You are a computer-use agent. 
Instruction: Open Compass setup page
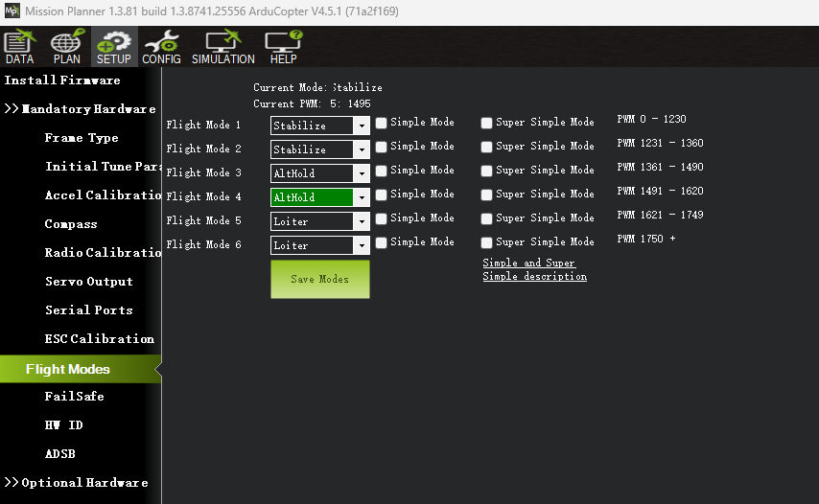[x=71, y=224]
